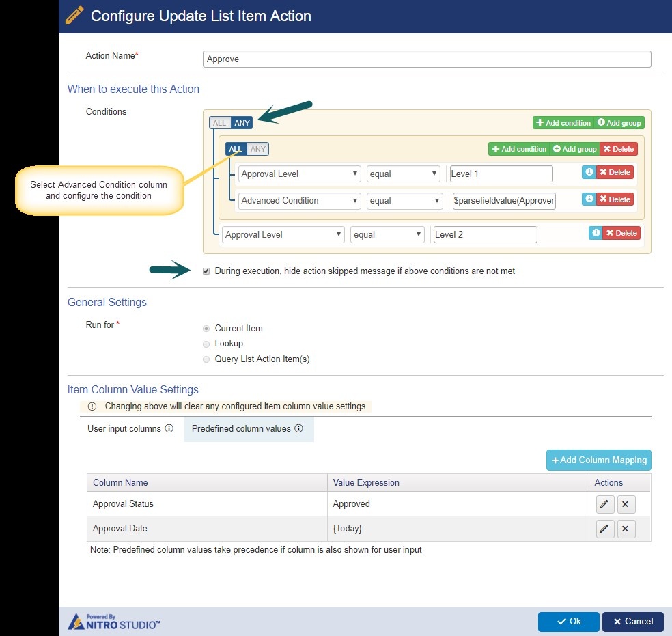Click info icon beside Level 1 condition

pos(588,172)
